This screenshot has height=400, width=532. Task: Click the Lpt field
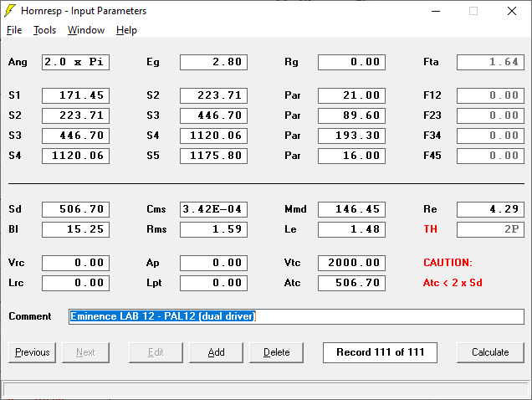point(214,283)
